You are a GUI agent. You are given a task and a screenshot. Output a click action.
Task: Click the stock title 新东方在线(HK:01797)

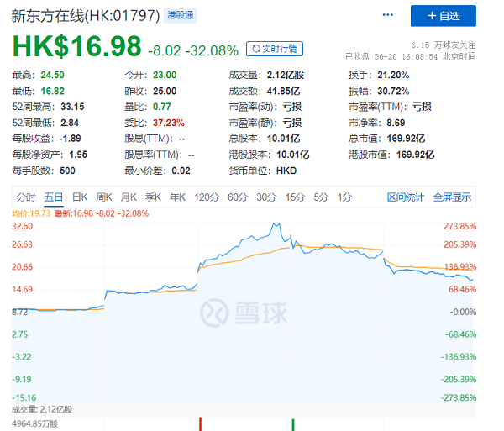tap(86, 15)
